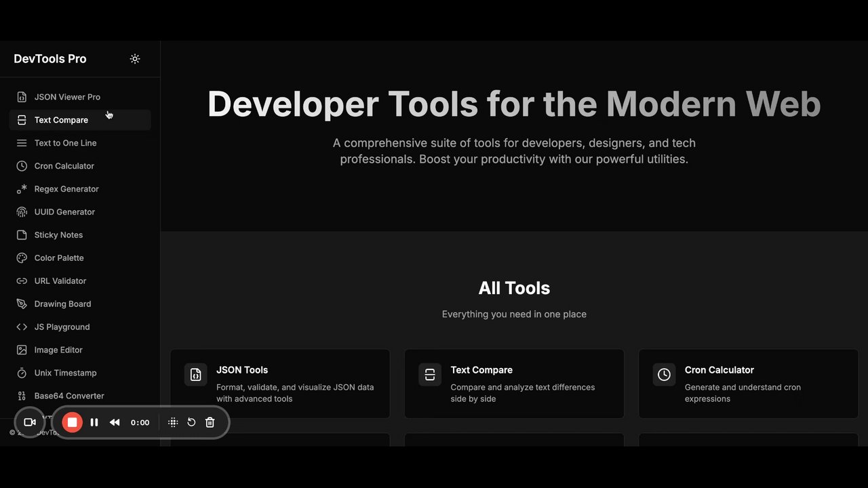Viewport: 868px width, 488px height.
Task: Open the JSON Tools card
Action: click(x=280, y=384)
